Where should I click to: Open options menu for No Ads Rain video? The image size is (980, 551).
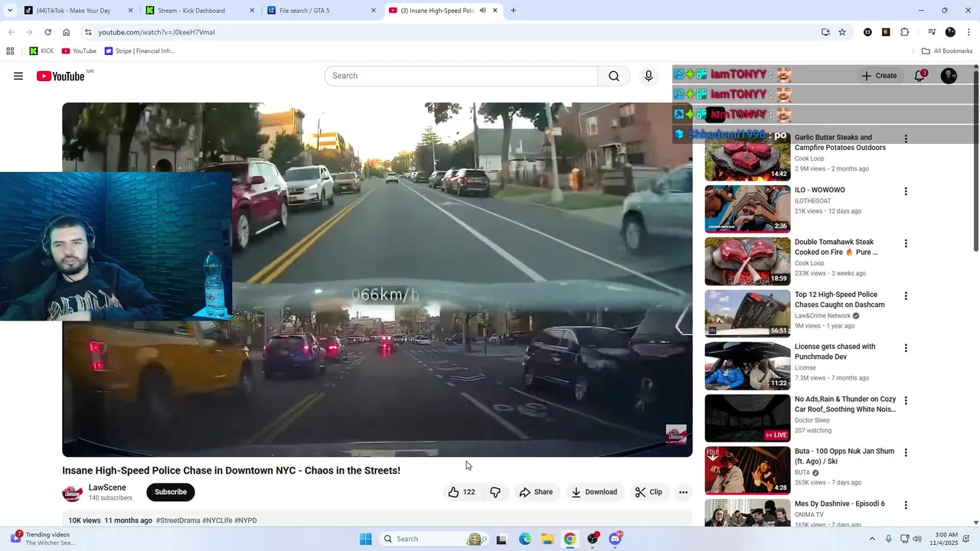pos(906,400)
